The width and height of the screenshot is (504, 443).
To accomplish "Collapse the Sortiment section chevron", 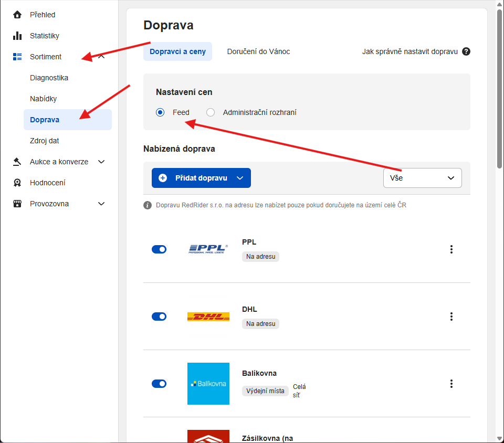I will coord(101,57).
